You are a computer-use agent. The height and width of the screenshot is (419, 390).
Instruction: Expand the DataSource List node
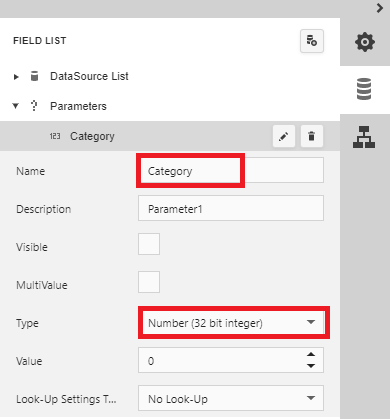16,77
